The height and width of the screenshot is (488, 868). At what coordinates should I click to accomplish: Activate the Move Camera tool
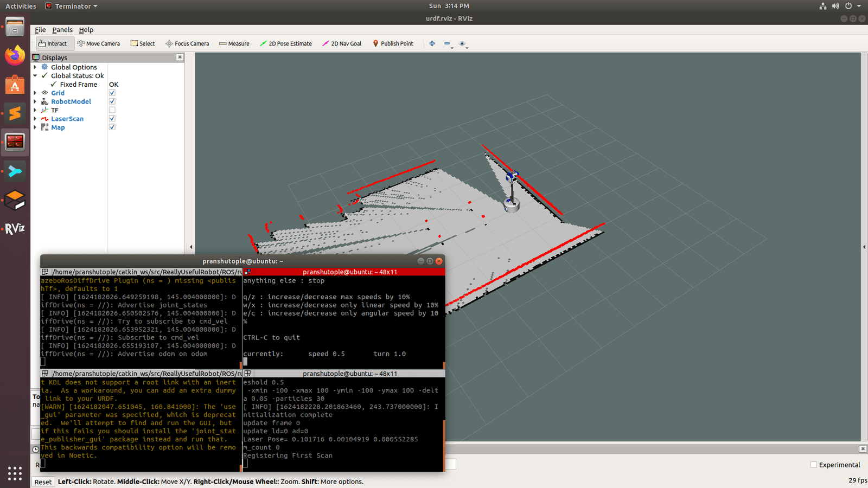tap(98, 43)
